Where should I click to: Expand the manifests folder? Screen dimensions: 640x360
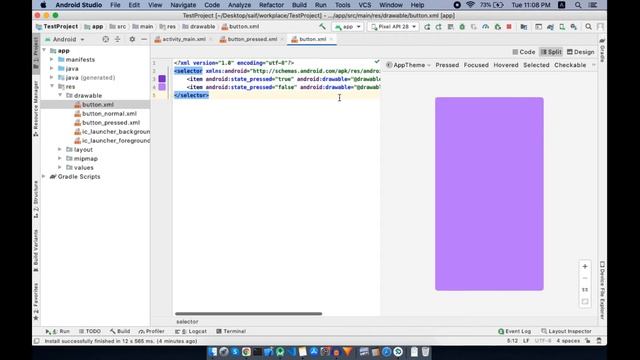click(x=52, y=60)
